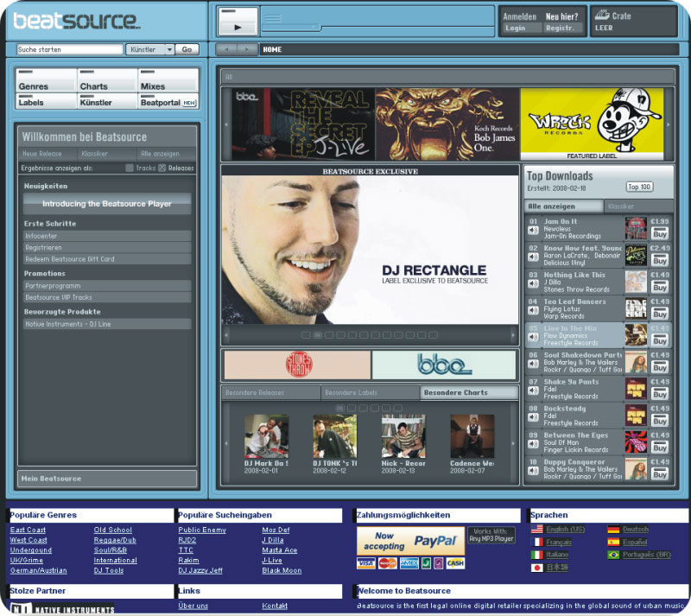
Task: Enable the Tracks results checkbox
Action: pos(130,168)
